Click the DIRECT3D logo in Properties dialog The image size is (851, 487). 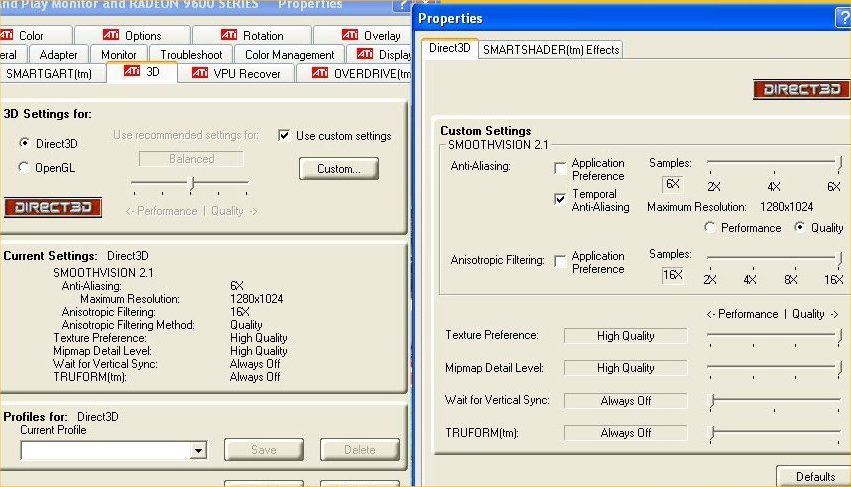coord(802,89)
